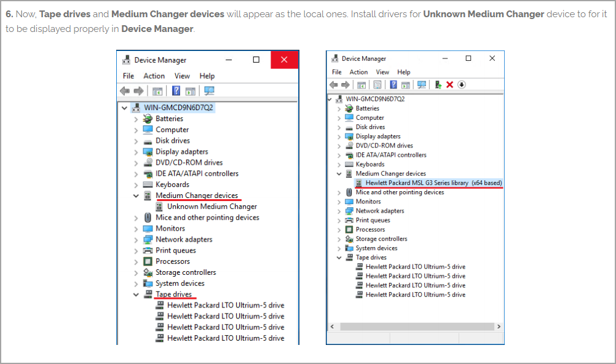The width and height of the screenshot is (616, 364).
Task: Click scroll left arrow in right Device Manager
Action: tap(333, 326)
